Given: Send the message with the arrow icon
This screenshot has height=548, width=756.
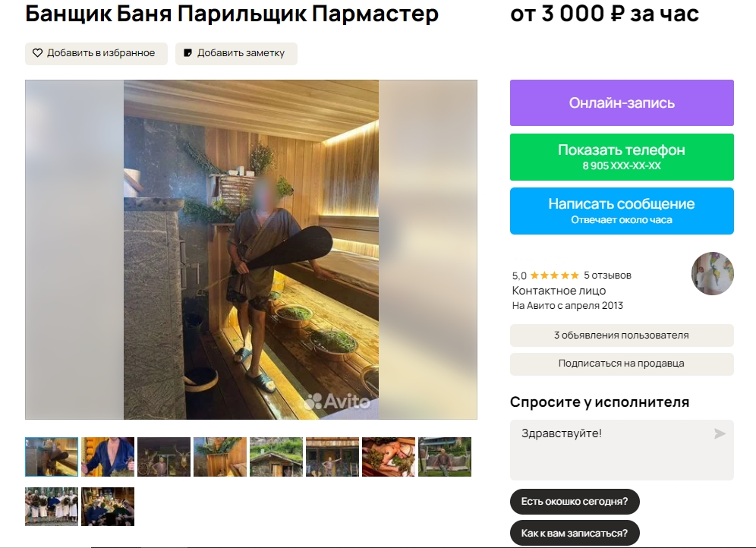Looking at the screenshot, I should tap(720, 434).
